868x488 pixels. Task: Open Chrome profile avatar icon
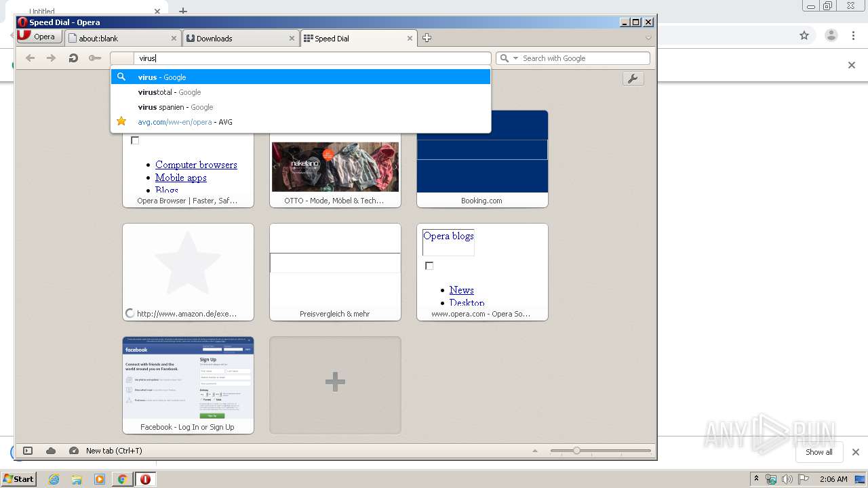click(831, 36)
